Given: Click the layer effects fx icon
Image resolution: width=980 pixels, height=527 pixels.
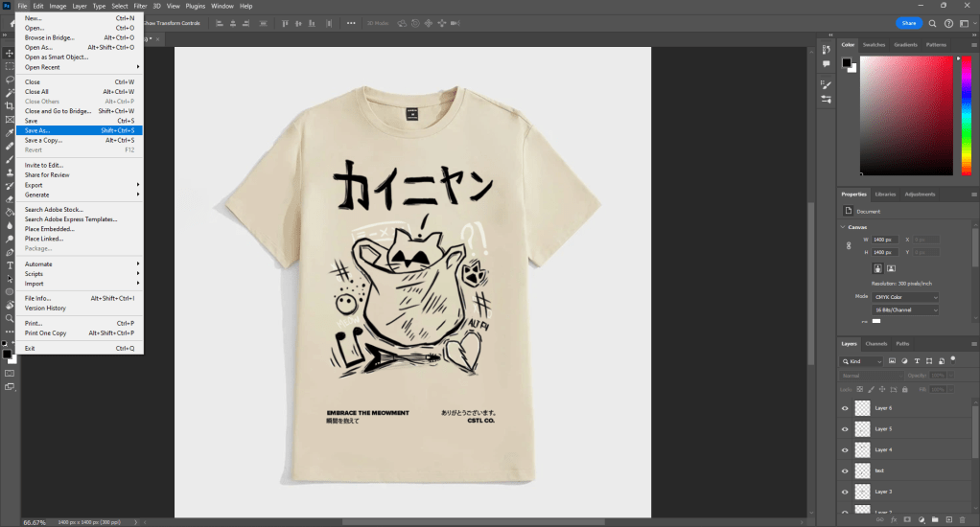Looking at the screenshot, I should 895,520.
